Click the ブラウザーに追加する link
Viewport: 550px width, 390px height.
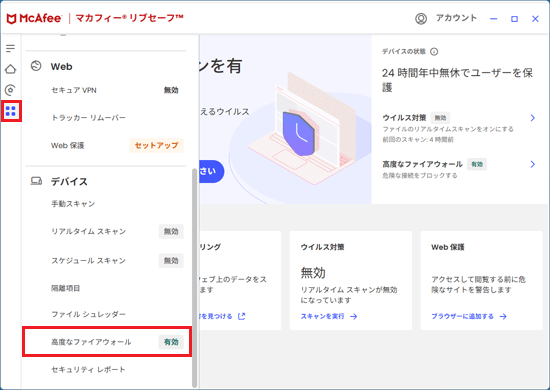click(462, 316)
